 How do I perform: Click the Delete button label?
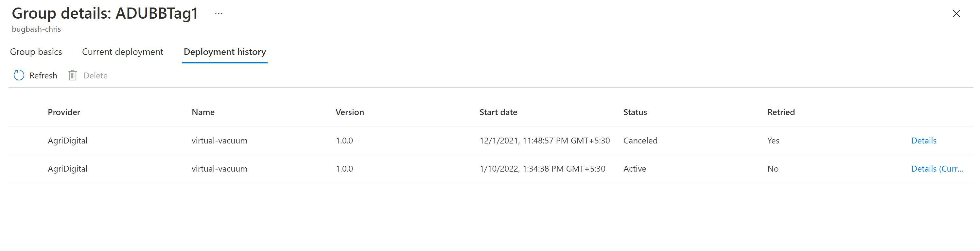96,76
